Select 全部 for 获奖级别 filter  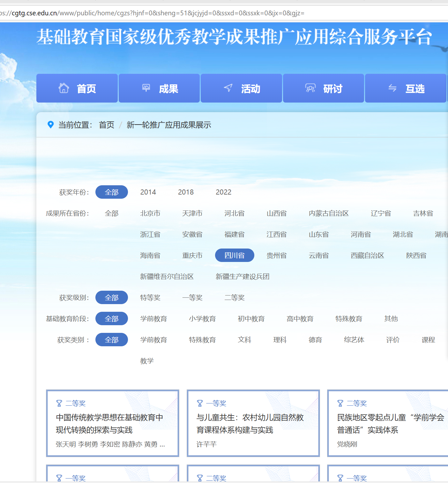click(112, 297)
